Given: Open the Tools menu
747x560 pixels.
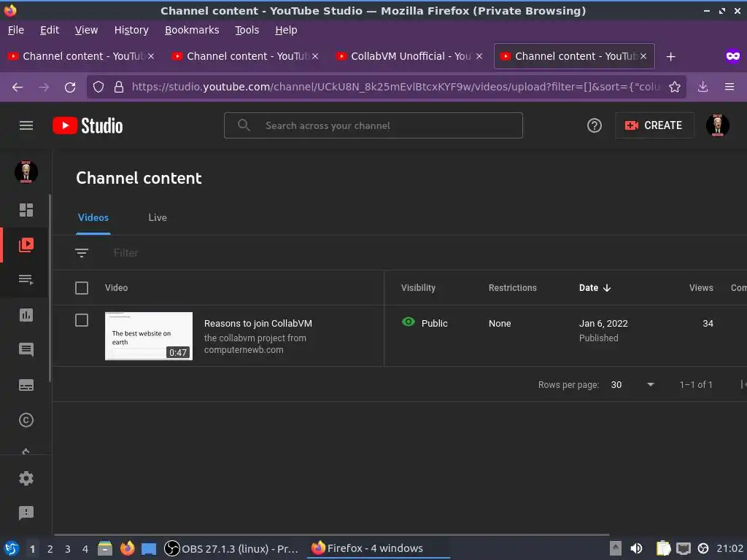Looking at the screenshot, I should pos(247,30).
